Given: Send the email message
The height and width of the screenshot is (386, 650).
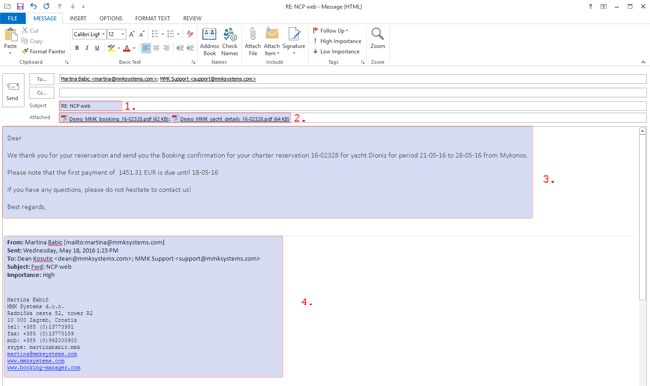Looking at the screenshot, I should (x=13, y=90).
